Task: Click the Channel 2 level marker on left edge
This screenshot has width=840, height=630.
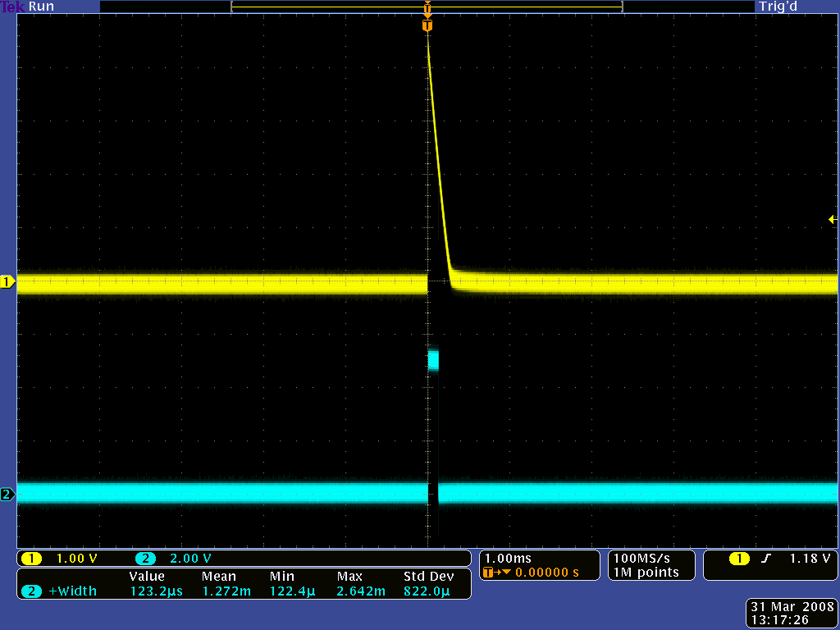Action: (7, 495)
